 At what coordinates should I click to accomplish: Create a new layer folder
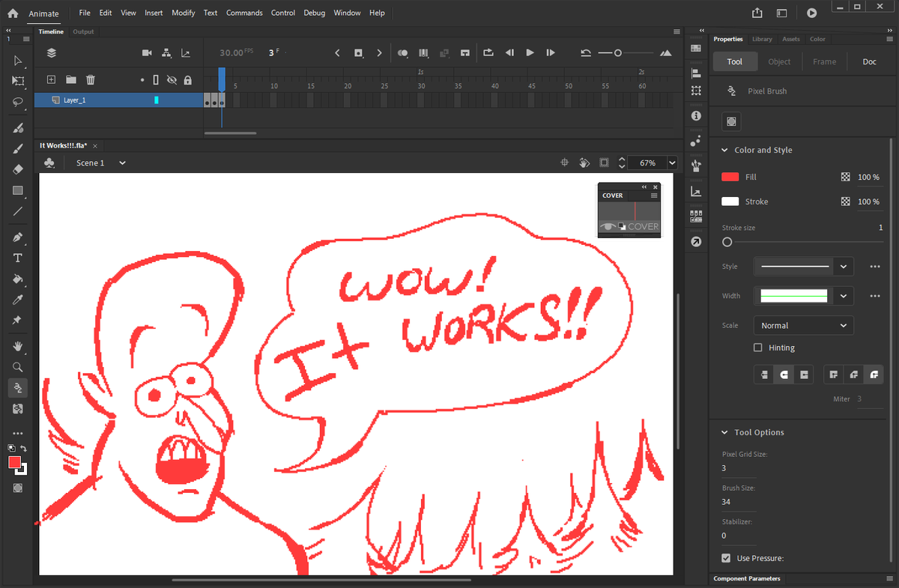pos(70,79)
